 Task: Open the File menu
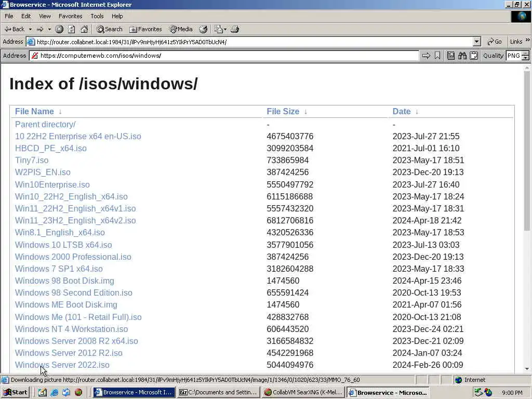point(9,16)
